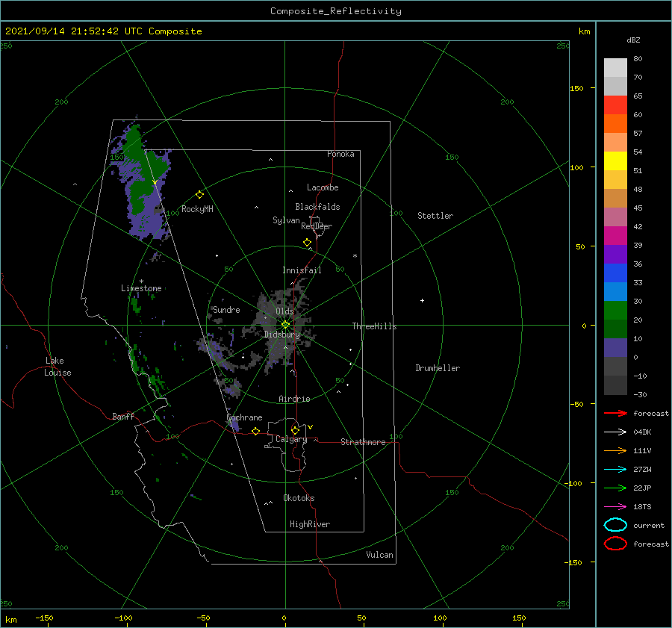Click the Lacombe city label
Viewport: 672px width, 628px height.
tap(323, 187)
